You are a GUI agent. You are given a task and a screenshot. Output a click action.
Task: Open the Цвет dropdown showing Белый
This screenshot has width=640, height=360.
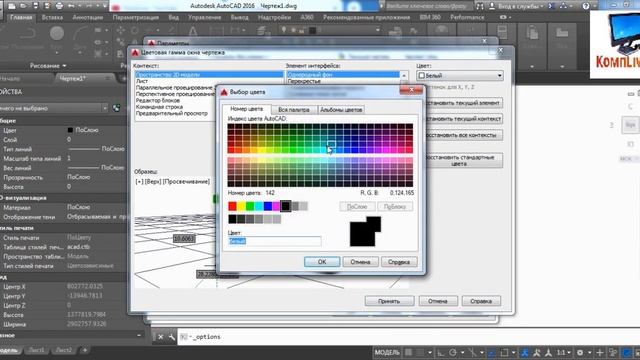tap(460, 76)
